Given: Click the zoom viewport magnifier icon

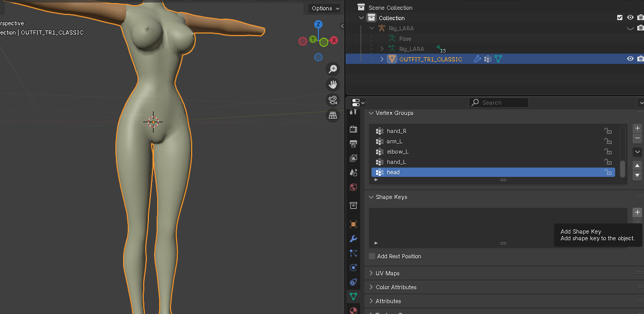Looking at the screenshot, I should click(333, 69).
